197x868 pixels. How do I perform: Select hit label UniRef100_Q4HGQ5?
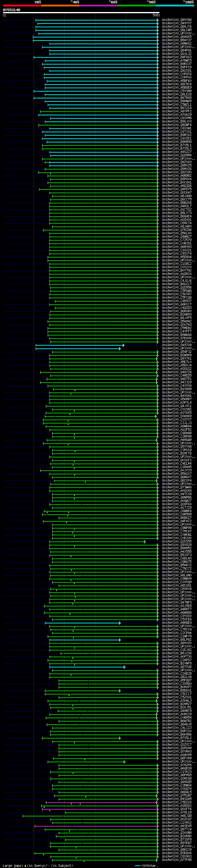click(x=177, y=782)
